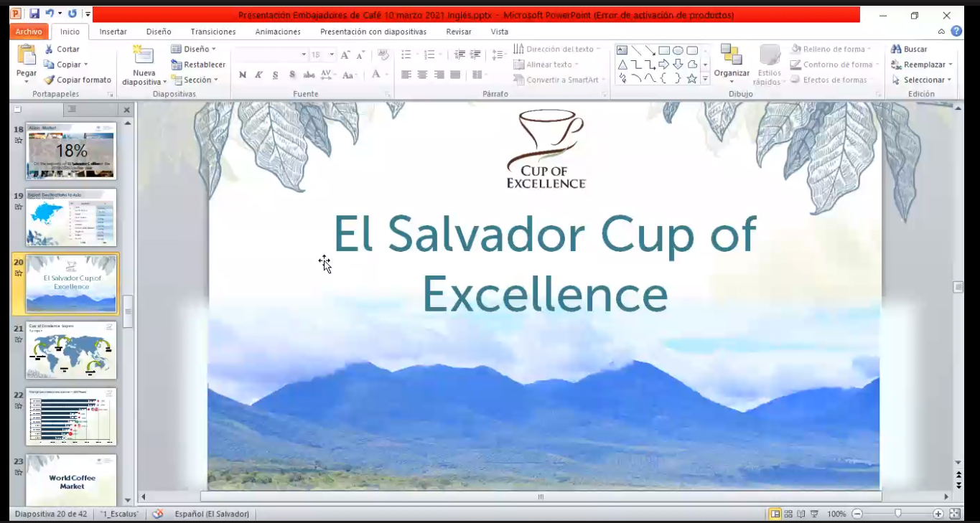Select the text box shape
This screenshot has width=980, height=523.
click(x=622, y=50)
